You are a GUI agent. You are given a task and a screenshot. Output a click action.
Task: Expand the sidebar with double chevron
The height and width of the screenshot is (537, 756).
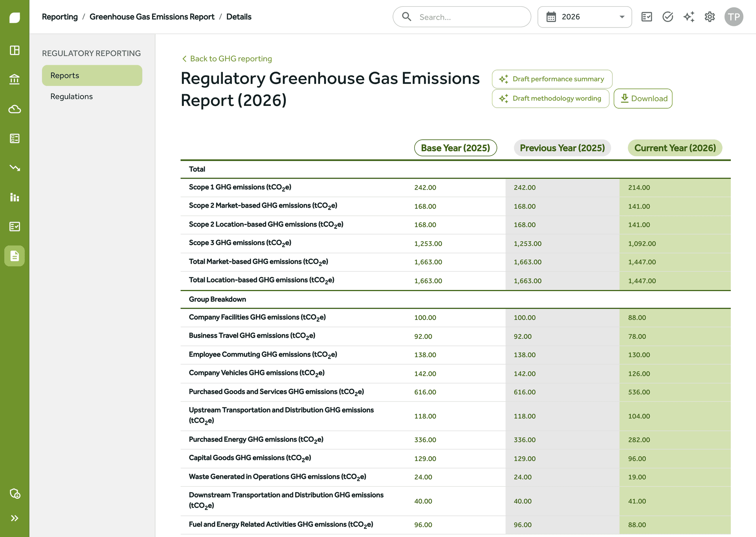[15, 518]
